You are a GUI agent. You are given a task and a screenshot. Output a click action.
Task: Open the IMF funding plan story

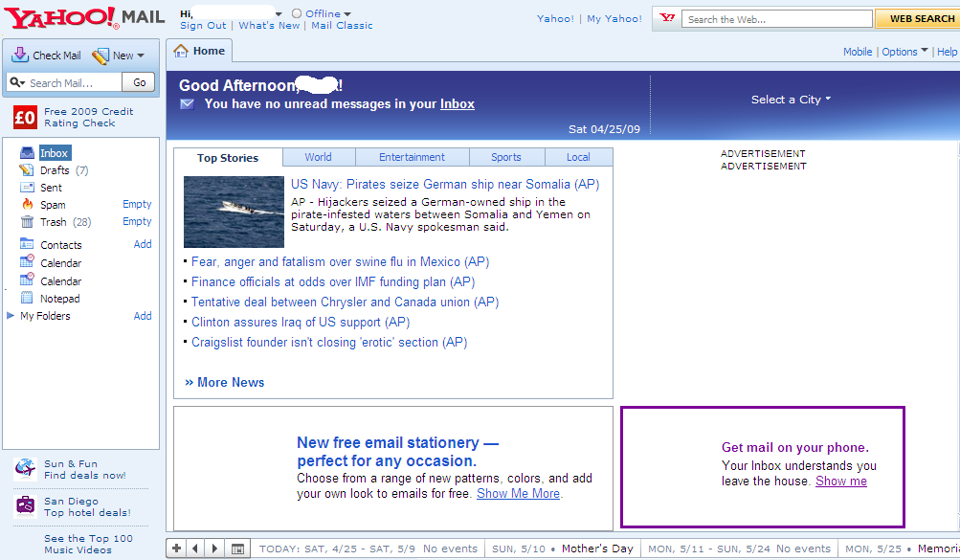[333, 282]
